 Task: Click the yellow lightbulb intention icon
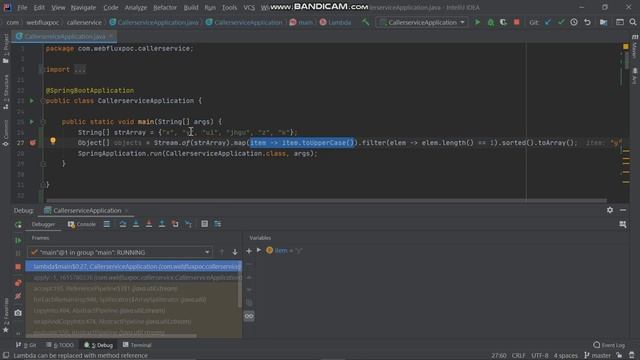[x=53, y=141]
